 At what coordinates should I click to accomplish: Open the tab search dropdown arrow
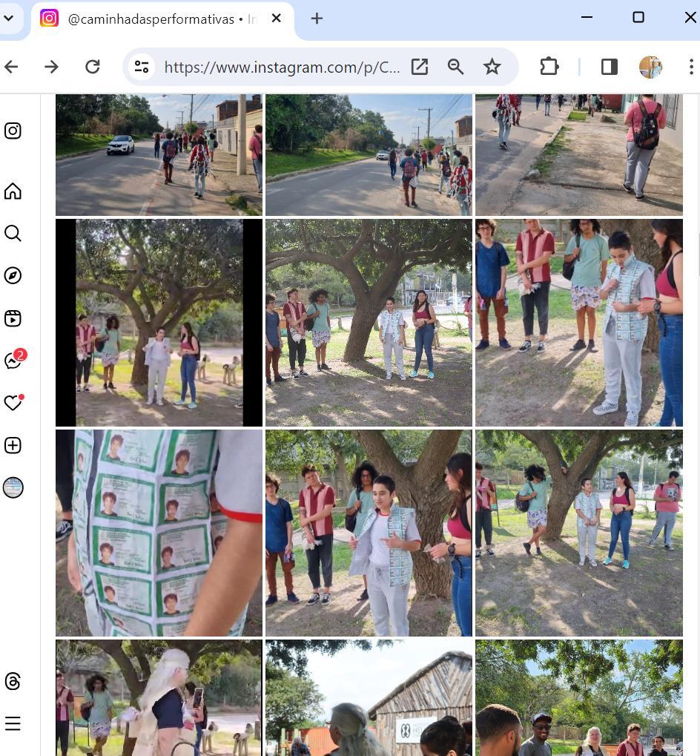(8, 19)
